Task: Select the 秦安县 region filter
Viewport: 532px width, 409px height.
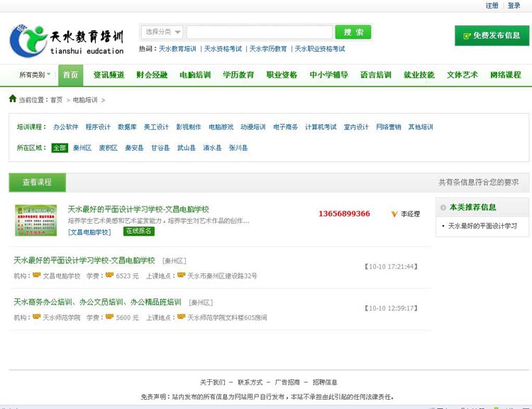Action: coord(134,148)
